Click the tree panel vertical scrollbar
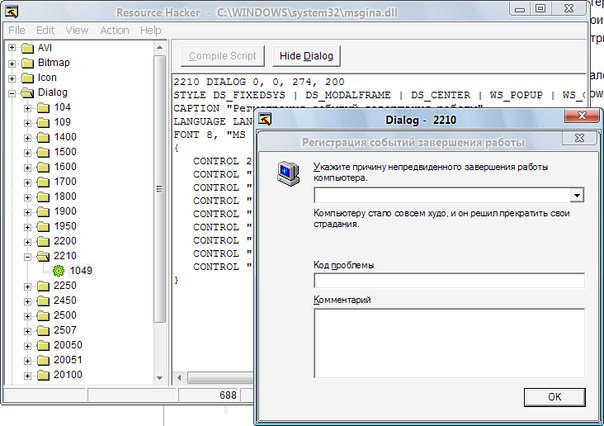Screen dimensions: 604x426 coord(160,200)
